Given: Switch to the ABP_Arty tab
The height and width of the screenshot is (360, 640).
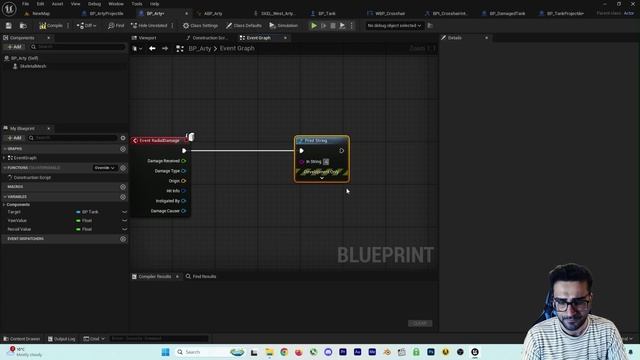Looking at the screenshot, I should (x=213, y=13).
